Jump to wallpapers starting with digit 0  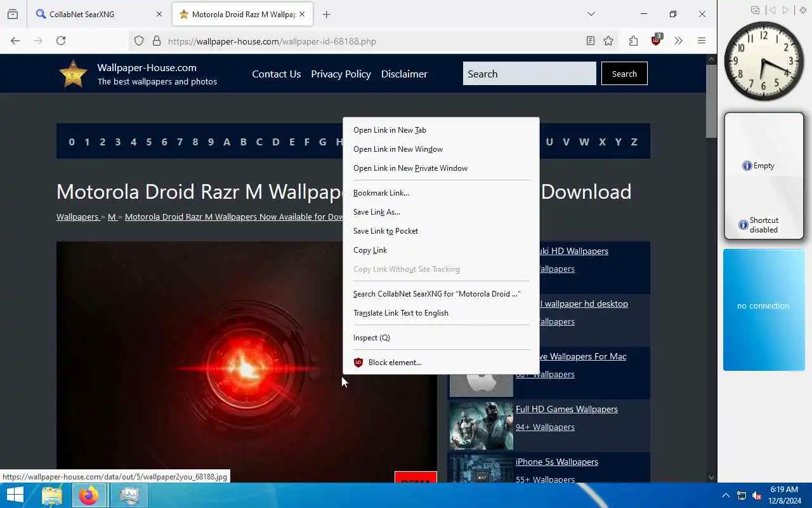click(72, 142)
